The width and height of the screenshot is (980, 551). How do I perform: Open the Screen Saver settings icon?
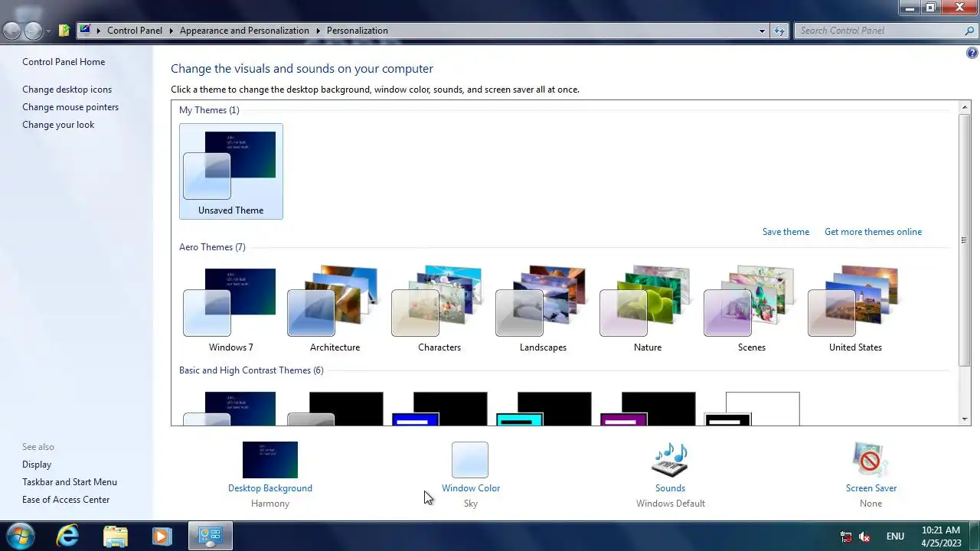pyautogui.click(x=871, y=460)
